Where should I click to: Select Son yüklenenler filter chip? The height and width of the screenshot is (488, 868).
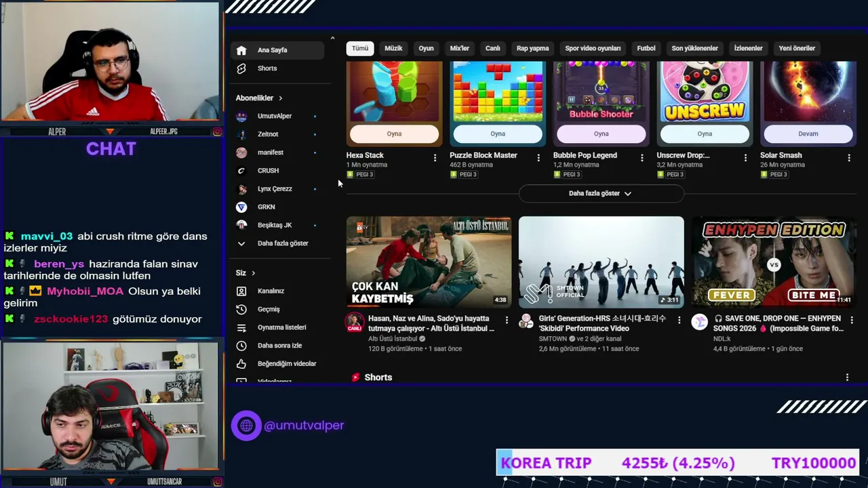click(694, 48)
